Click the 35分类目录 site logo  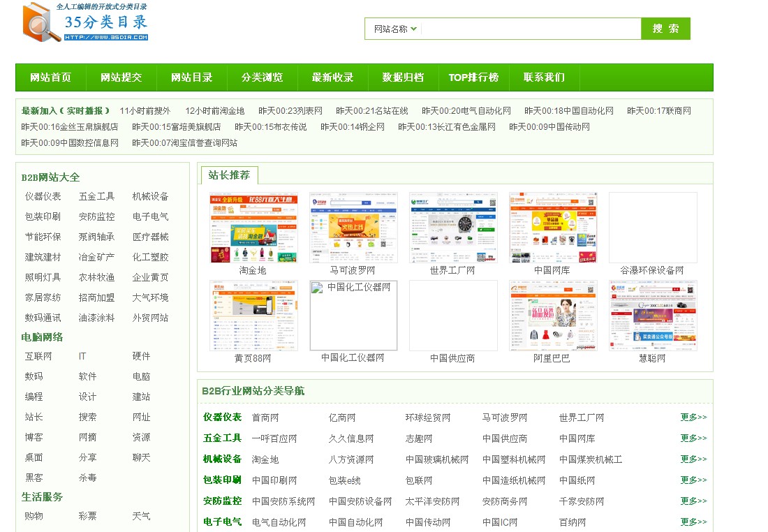pyautogui.click(x=85, y=22)
